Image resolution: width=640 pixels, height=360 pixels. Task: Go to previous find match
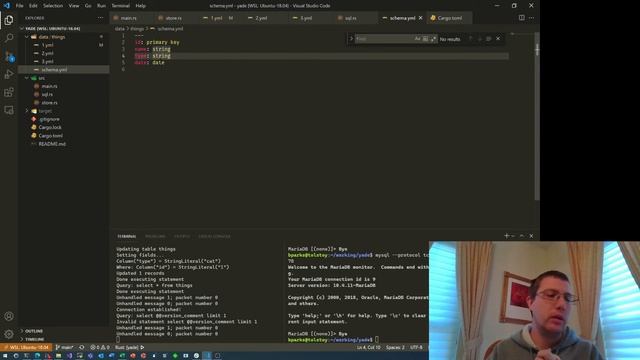pos(470,39)
